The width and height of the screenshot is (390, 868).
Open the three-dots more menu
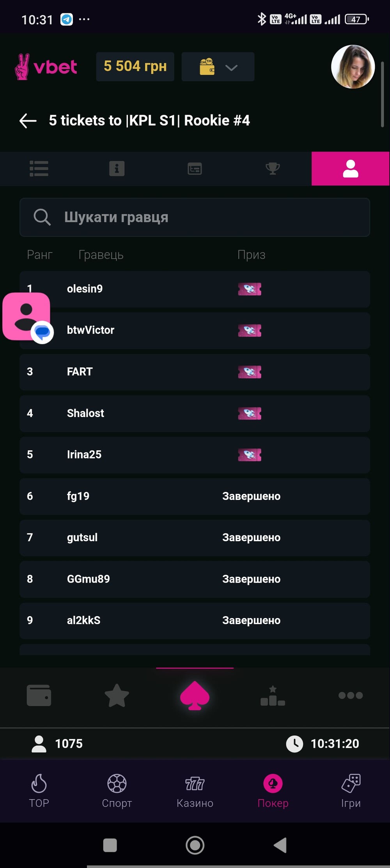tap(350, 695)
